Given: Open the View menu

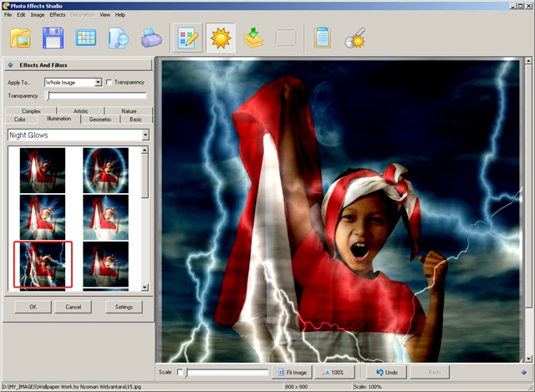Looking at the screenshot, I should 105,15.
